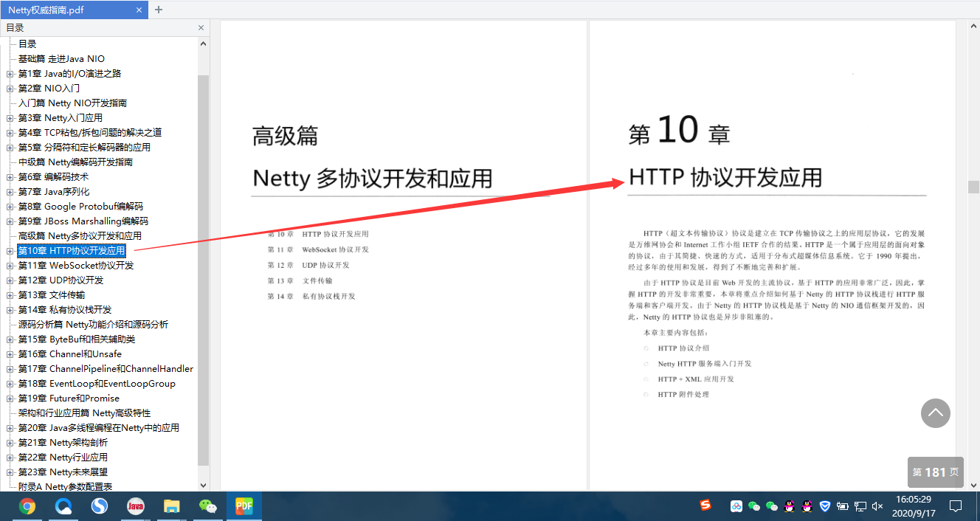
Task: Open the Tencent PC Manager shield tray icon
Action: click(x=826, y=506)
